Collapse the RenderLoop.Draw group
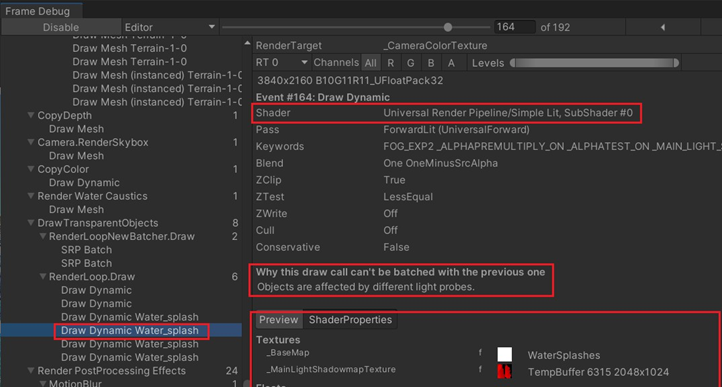This screenshot has height=387, width=722. tap(43, 277)
